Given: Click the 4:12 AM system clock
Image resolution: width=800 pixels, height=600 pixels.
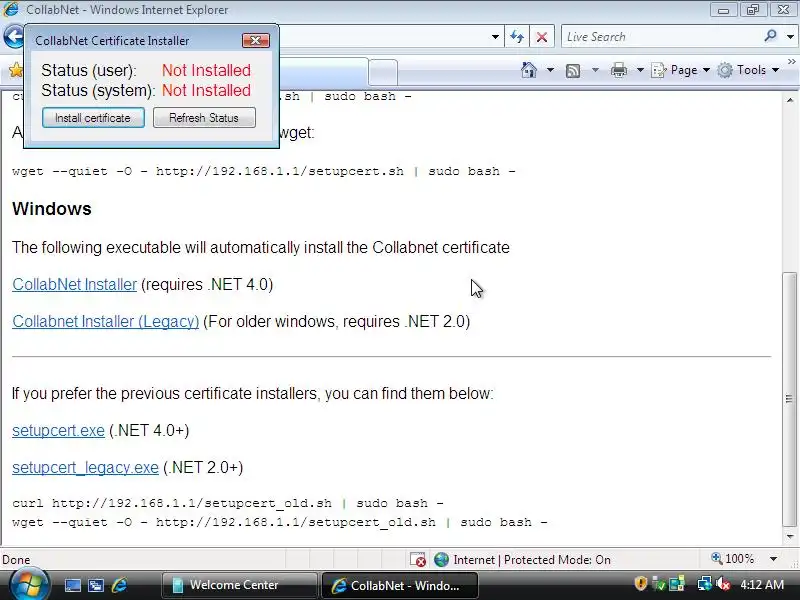Looking at the screenshot, I should [x=762, y=584].
